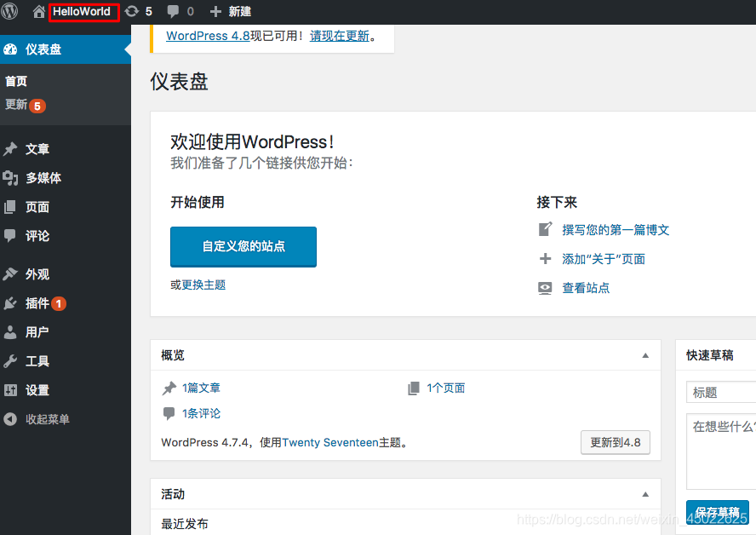Click the 1条评论 link in 概览

(x=201, y=413)
